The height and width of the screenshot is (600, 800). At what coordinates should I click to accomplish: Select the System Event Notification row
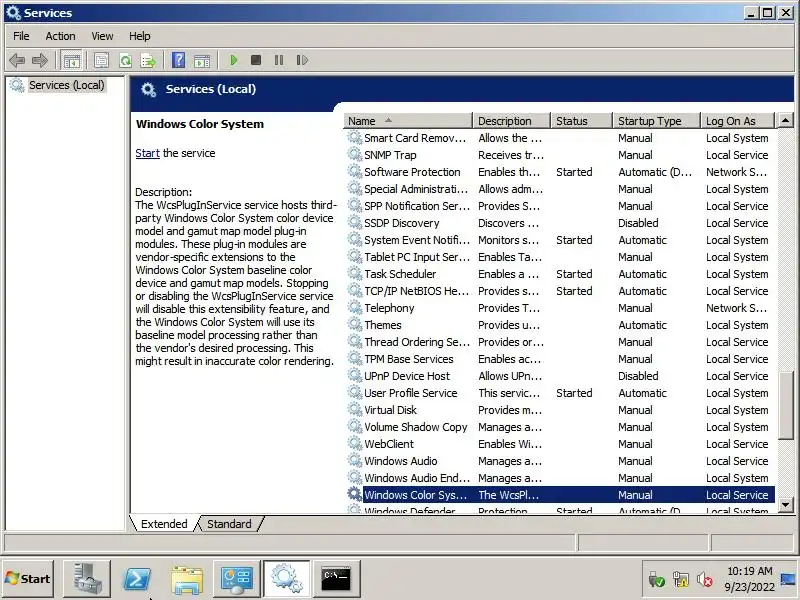click(x=559, y=240)
